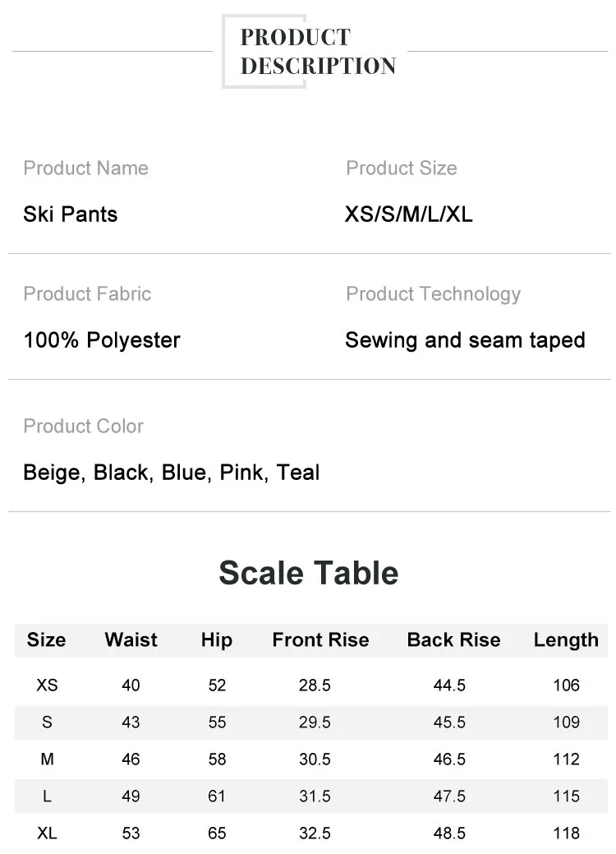Click the Sewing and seam taped text
The width and height of the screenshot is (616, 854).
click(465, 340)
